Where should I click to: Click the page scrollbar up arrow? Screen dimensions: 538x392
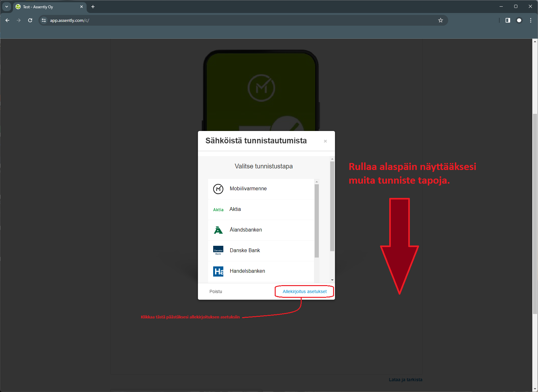coord(535,41)
